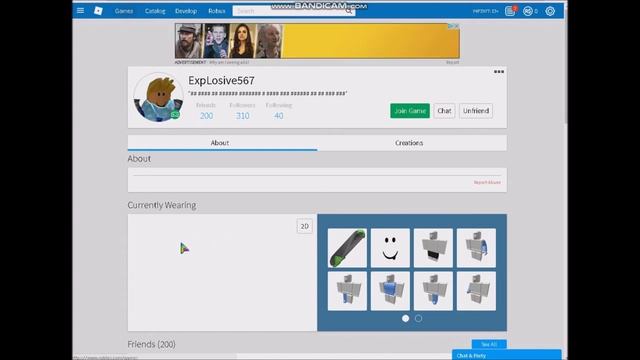Open the Games menu
This screenshot has height=360, width=640.
click(124, 11)
